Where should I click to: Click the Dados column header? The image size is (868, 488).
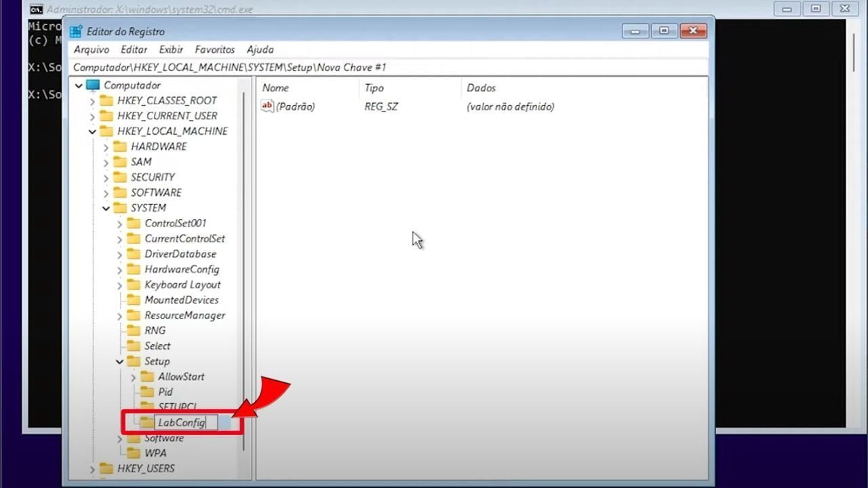pyautogui.click(x=481, y=88)
